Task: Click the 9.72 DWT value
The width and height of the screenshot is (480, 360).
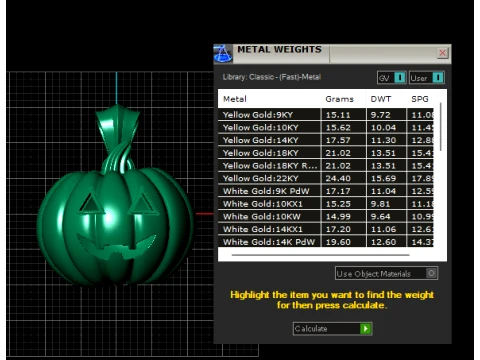Action: click(x=380, y=115)
